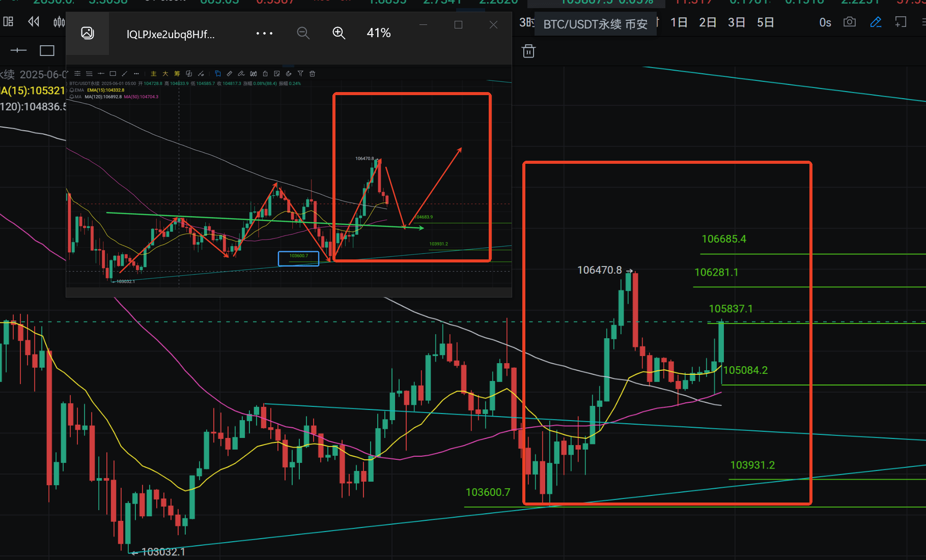
Task: Switch to the 5日 timeframe tab
Action: click(x=765, y=22)
